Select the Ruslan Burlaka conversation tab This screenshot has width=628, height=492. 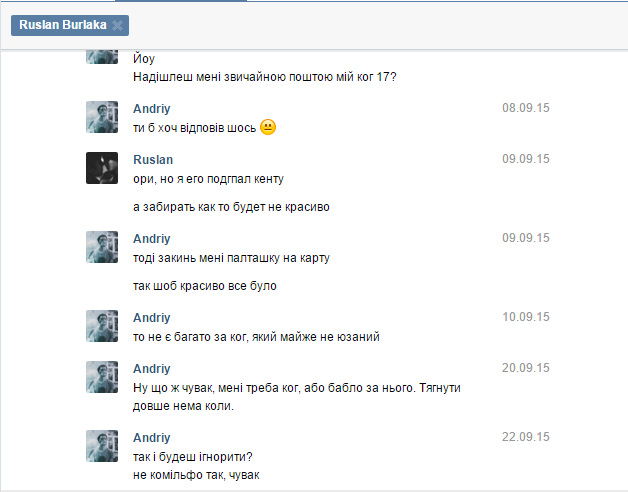coord(62,25)
